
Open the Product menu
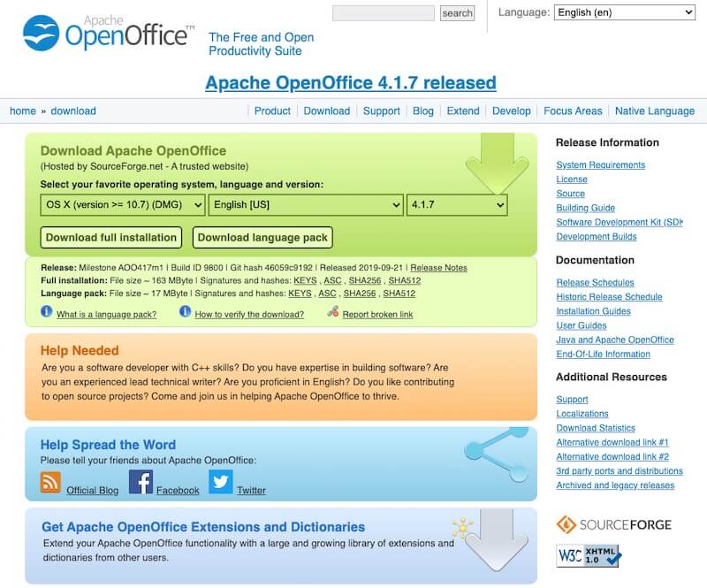click(272, 111)
